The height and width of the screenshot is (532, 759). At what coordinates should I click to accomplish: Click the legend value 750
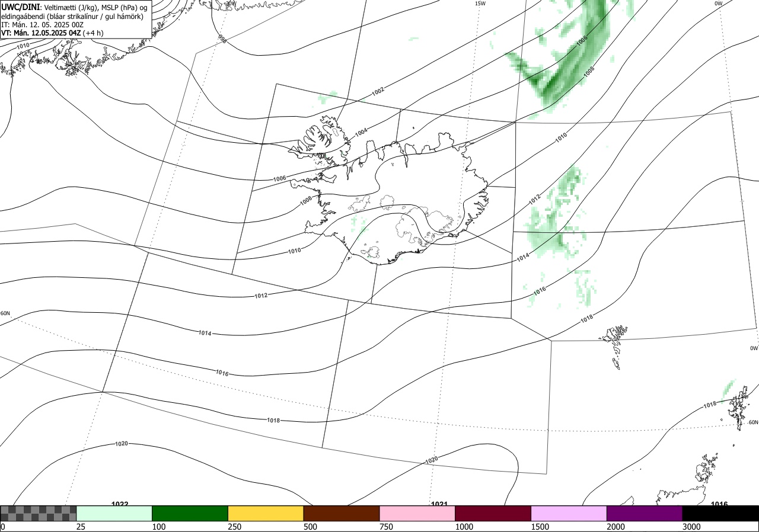(386, 527)
